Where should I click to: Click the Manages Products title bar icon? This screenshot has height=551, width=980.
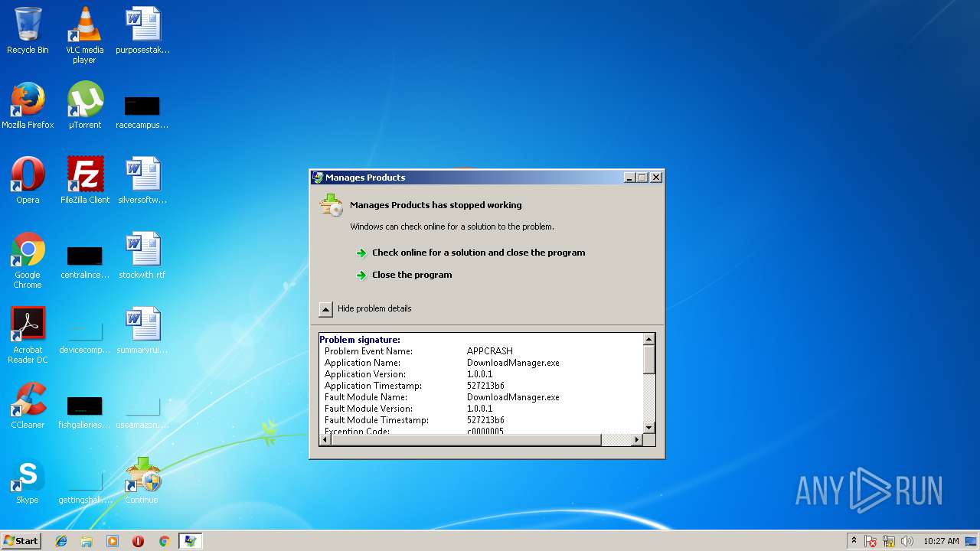318,178
